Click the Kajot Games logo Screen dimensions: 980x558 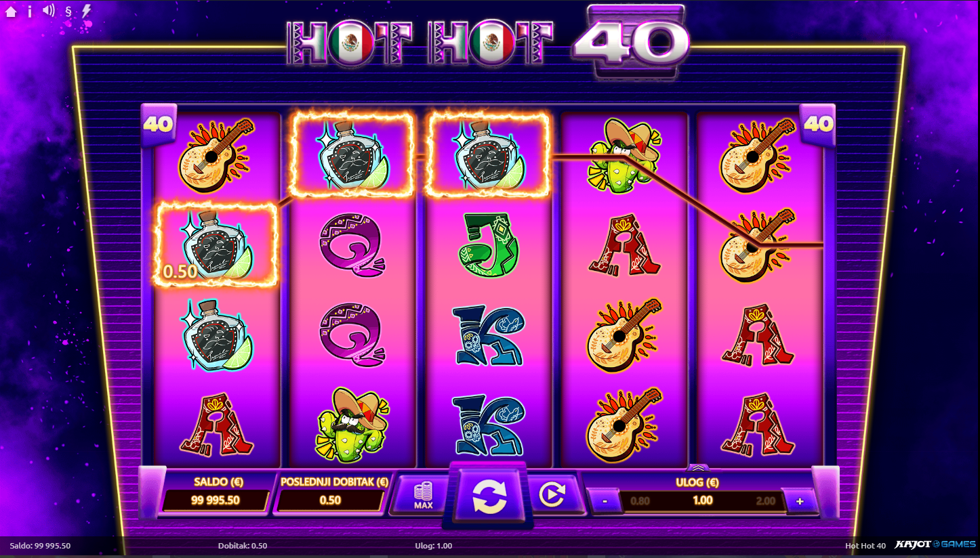click(x=936, y=545)
